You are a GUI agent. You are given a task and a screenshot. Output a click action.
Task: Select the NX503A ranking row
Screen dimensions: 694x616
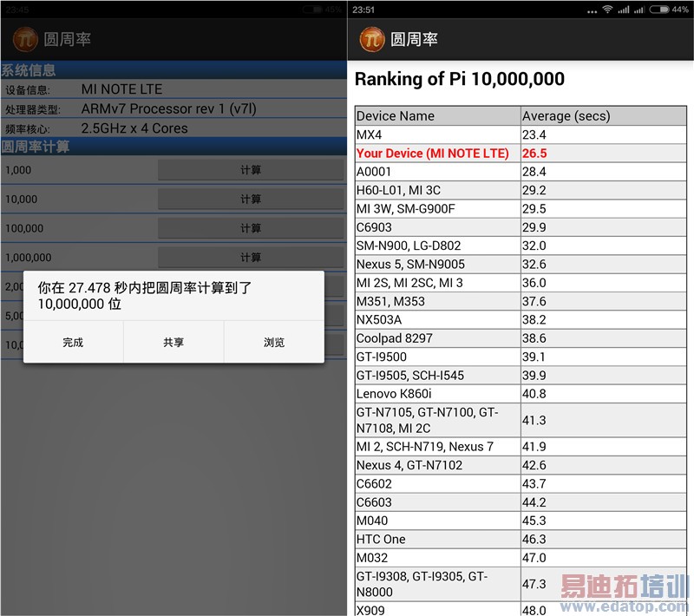pos(520,319)
